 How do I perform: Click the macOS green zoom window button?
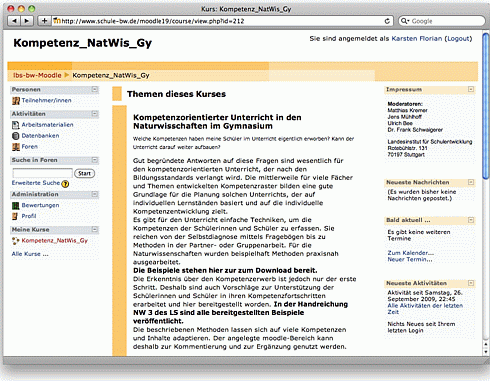tap(32, 9)
